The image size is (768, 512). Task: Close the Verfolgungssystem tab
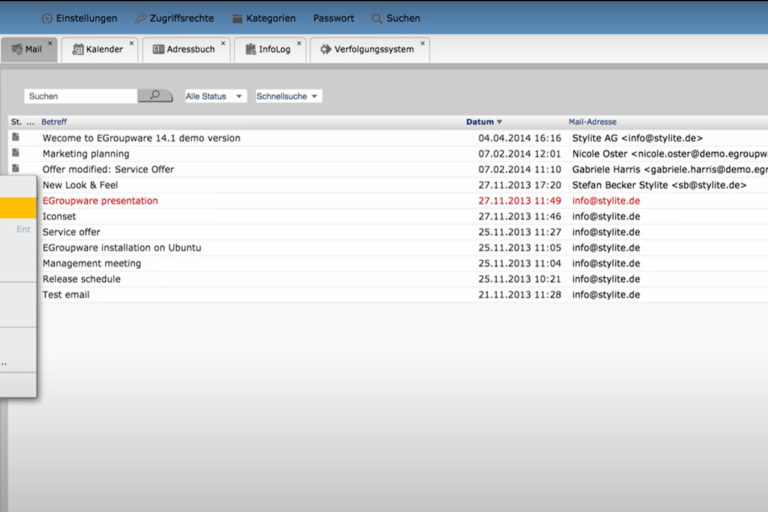423,44
